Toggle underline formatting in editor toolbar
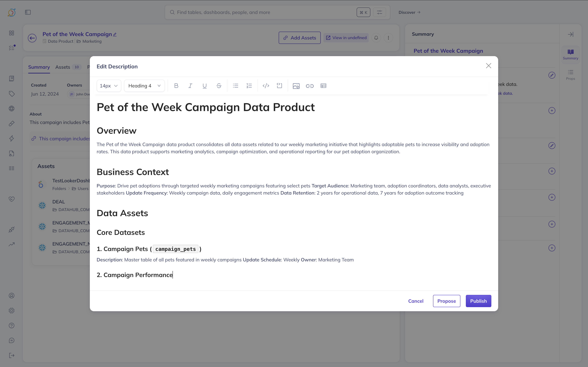The width and height of the screenshot is (588, 367). point(204,86)
